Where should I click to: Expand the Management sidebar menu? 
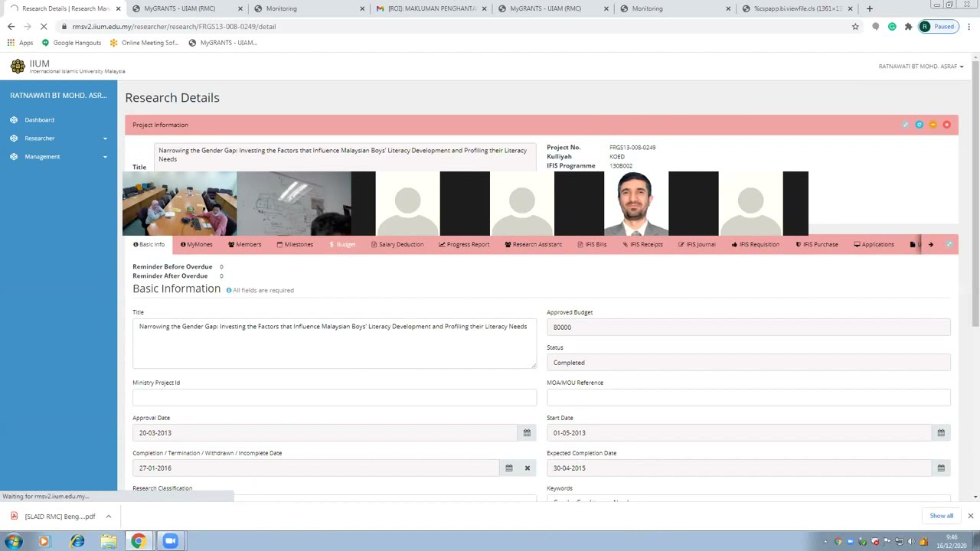pyautogui.click(x=58, y=157)
